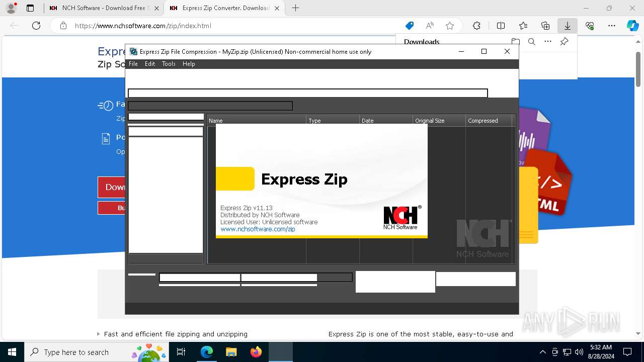Refresh the browser page
This screenshot has height=362, width=644.
tap(36, 26)
